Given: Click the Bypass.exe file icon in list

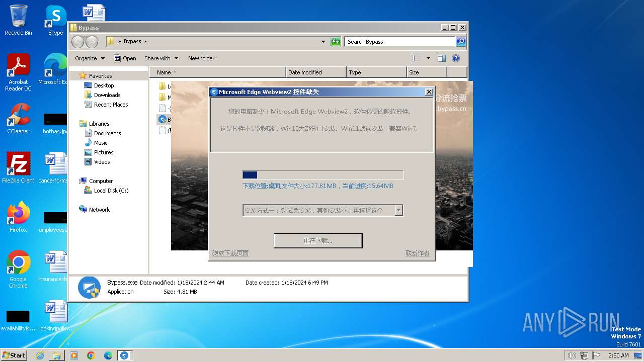Looking at the screenshot, I should (162, 119).
